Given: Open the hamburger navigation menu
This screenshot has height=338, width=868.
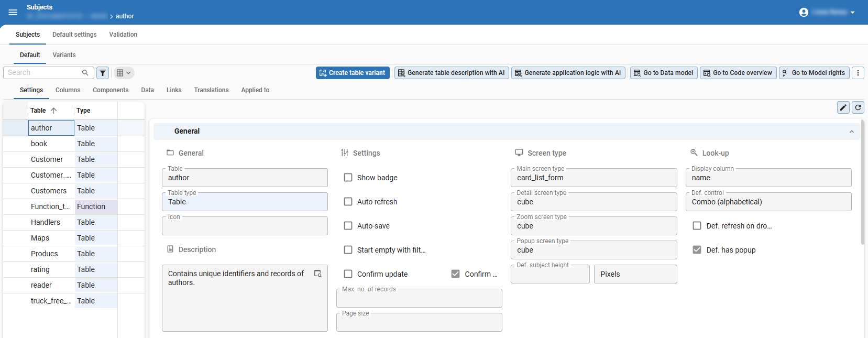Looking at the screenshot, I should [13, 12].
